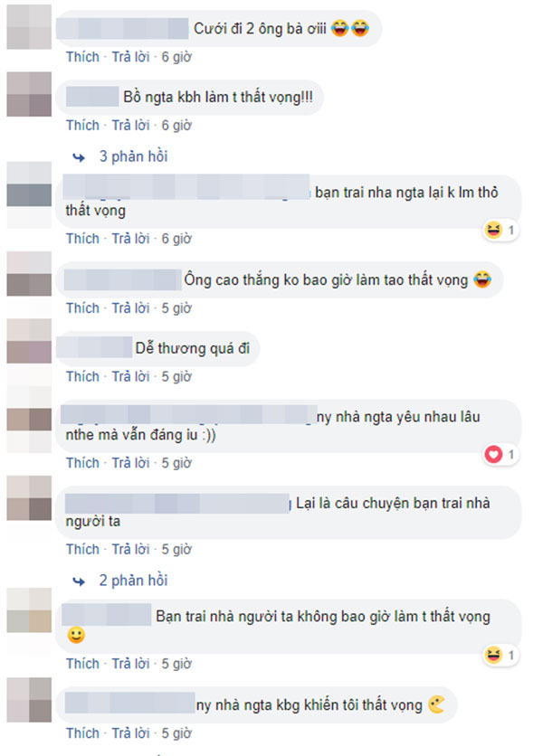Like the "Lại là câu chuyện bạn trai" comment
This screenshot has height=756, width=543.
click(x=82, y=549)
